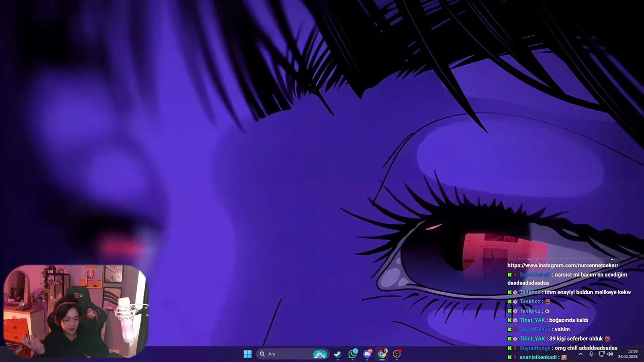Image resolution: width=644 pixels, height=362 pixels.
Task: Click the taskbar search box labeled Ara
Action: pos(292,354)
